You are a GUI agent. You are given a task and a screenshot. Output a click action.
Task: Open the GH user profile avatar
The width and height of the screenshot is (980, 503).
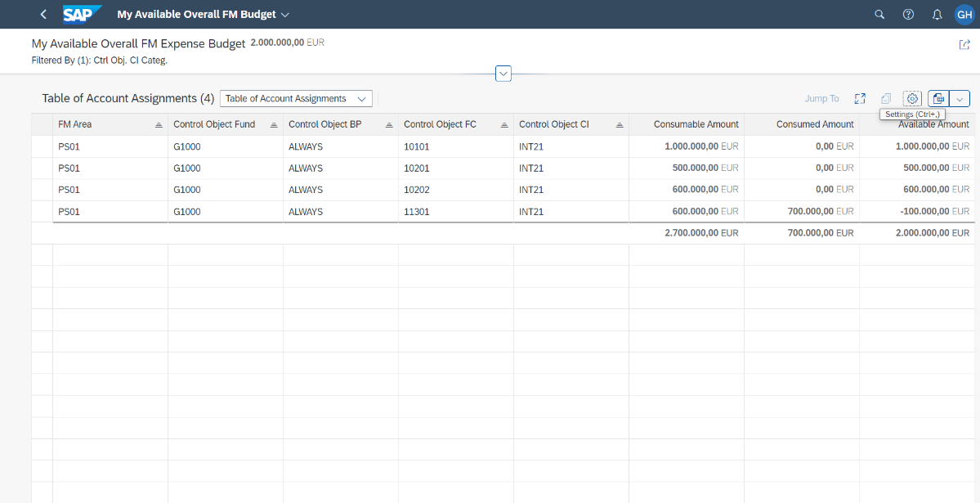964,15
